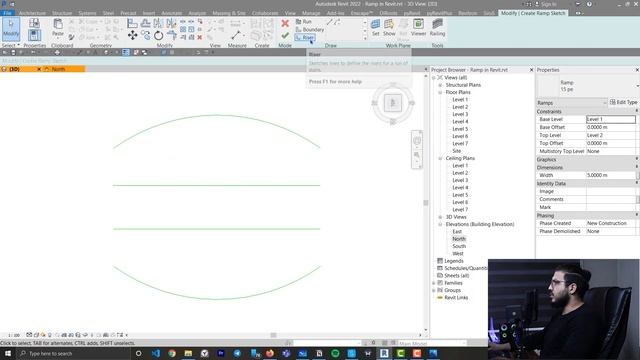Click the Edit Type button

point(623,102)
